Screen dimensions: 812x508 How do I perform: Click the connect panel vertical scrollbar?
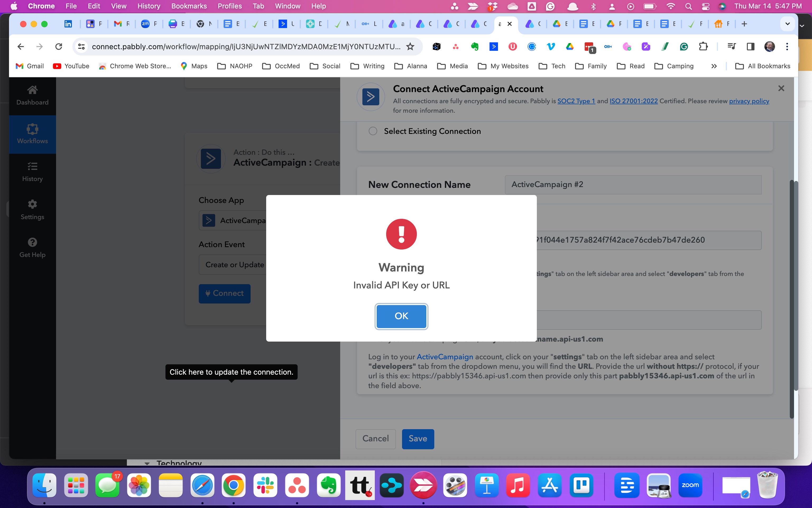792,299
